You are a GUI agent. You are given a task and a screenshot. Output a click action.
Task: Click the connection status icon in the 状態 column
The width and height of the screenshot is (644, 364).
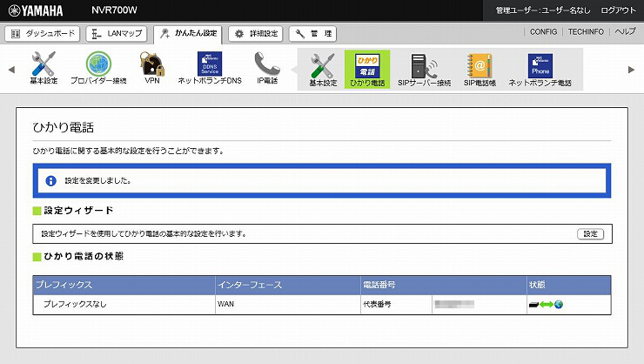pyautogui.click(x=546, y=305)
